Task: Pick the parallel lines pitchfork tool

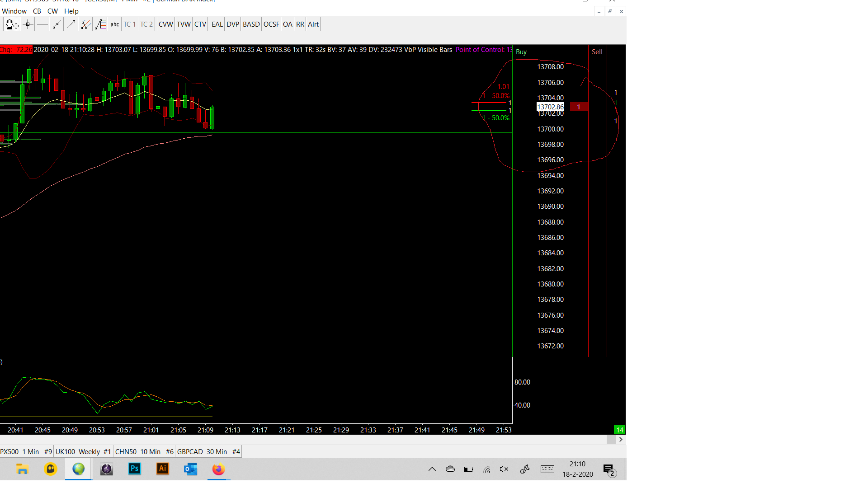Action: pos(85,24)
